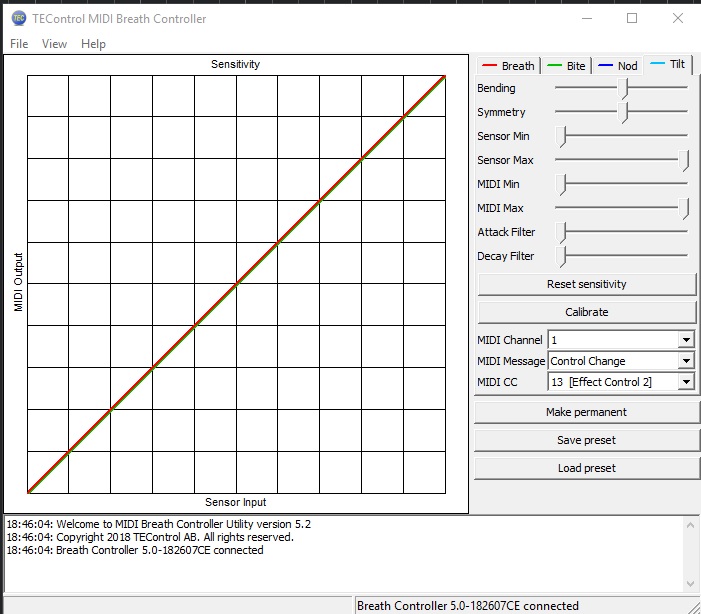Click the 'Bending' label
The width and height of the screenshot is (701, 614).
[x=496, y=88]
